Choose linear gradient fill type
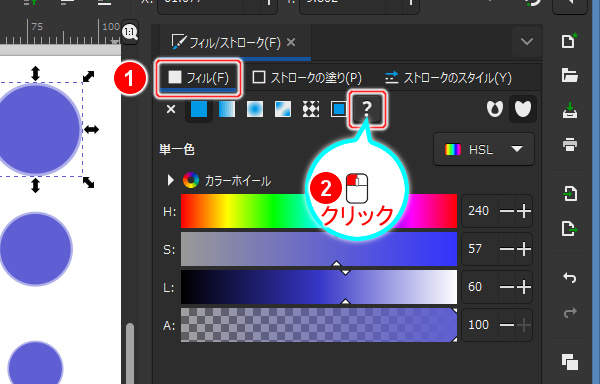 (x=227, y=109)
